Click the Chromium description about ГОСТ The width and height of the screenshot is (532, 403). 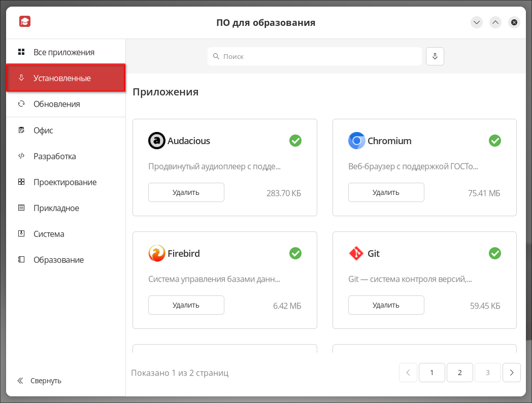pos(413,166)
